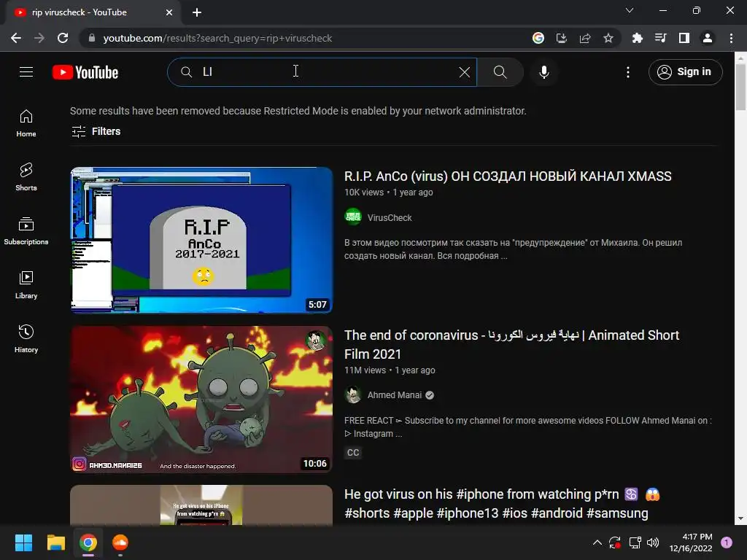Screen dimensions: 747x560
Task: Open YouTube settings three-dot menu
Action: pyautogui.click(x=628, y=72)
